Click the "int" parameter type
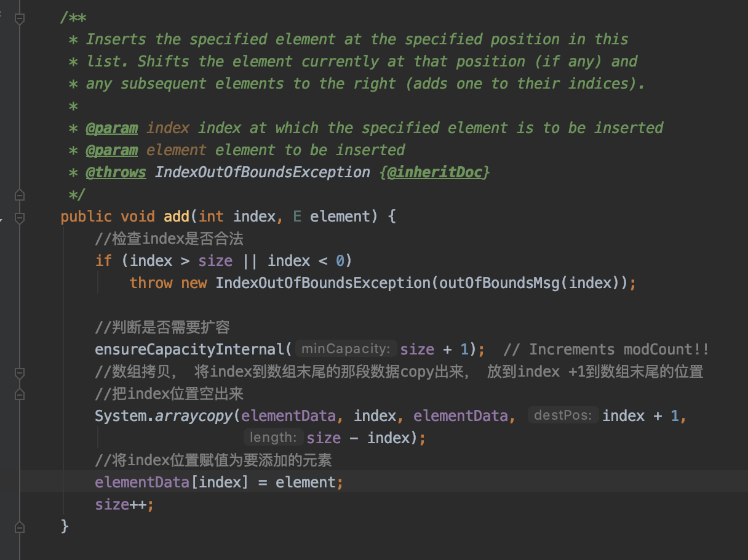Image resolution: width=748 pixels, height=560 pixels. tap(211, 217)
